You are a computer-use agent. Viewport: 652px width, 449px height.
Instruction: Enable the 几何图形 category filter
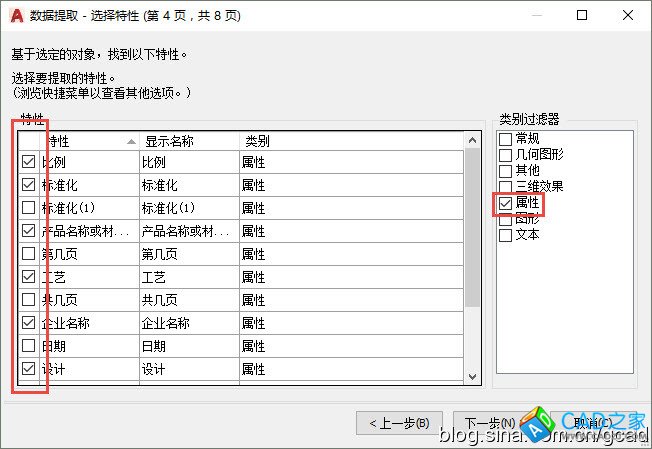(x=506, y=155)
